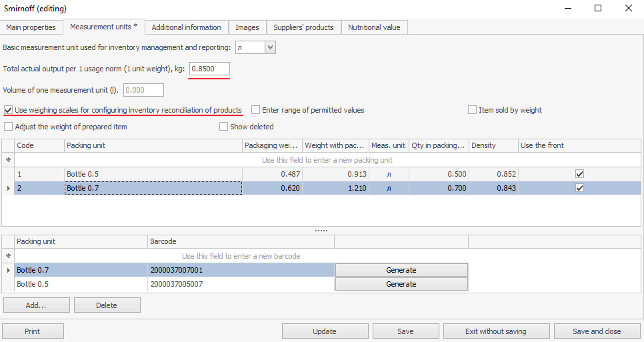Screen dimensions: 644x342
Task: Open the Images tab
Action: point(247,27)
